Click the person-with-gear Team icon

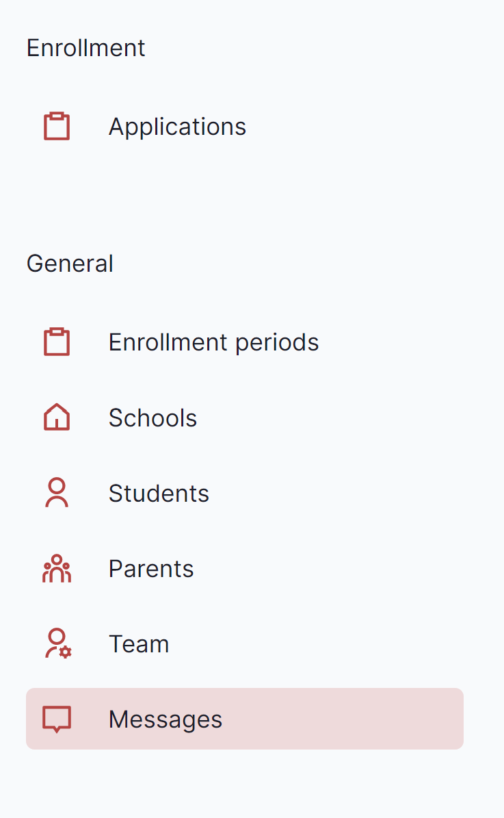(58, 643)
